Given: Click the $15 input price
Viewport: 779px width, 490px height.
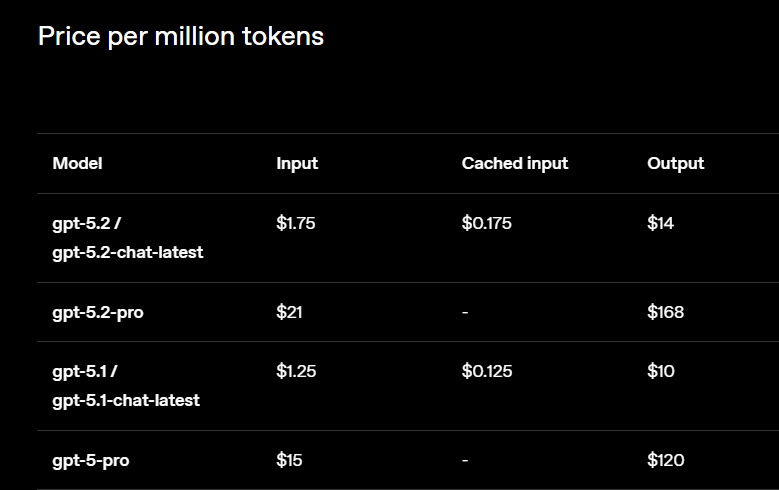Looking at the screenshot, I should coord(289,460).
